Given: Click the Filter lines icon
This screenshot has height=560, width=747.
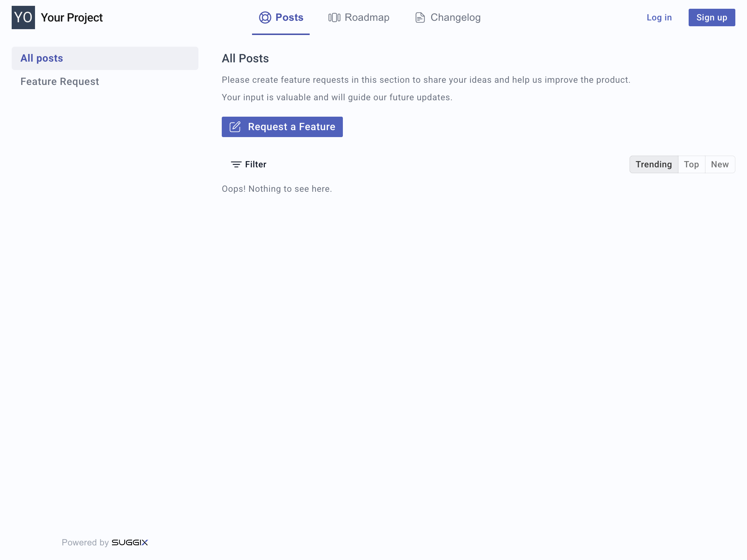Looking at the screenshot, I should coord(236,164).
